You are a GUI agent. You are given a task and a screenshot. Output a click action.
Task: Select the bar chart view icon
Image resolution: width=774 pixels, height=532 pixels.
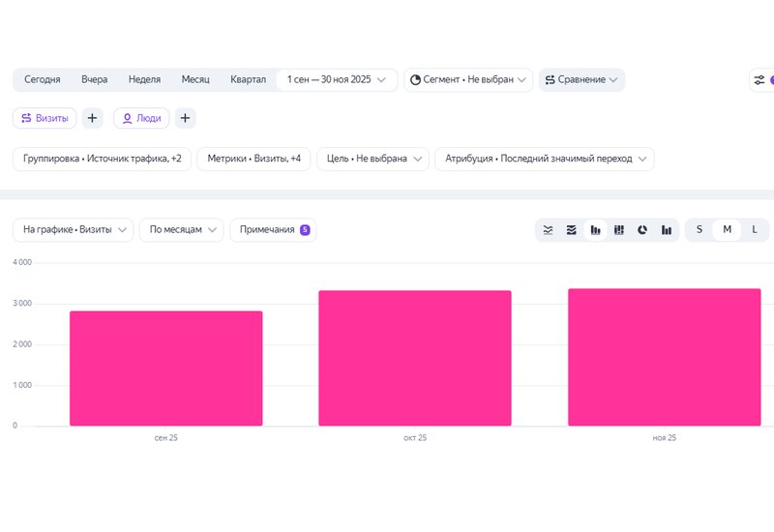[x=595, y=230]
